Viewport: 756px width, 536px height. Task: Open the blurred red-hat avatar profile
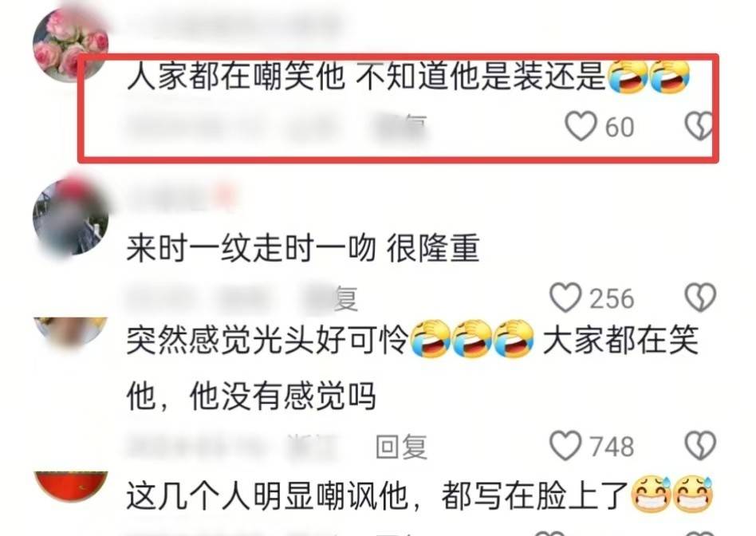tap(70, 217)
